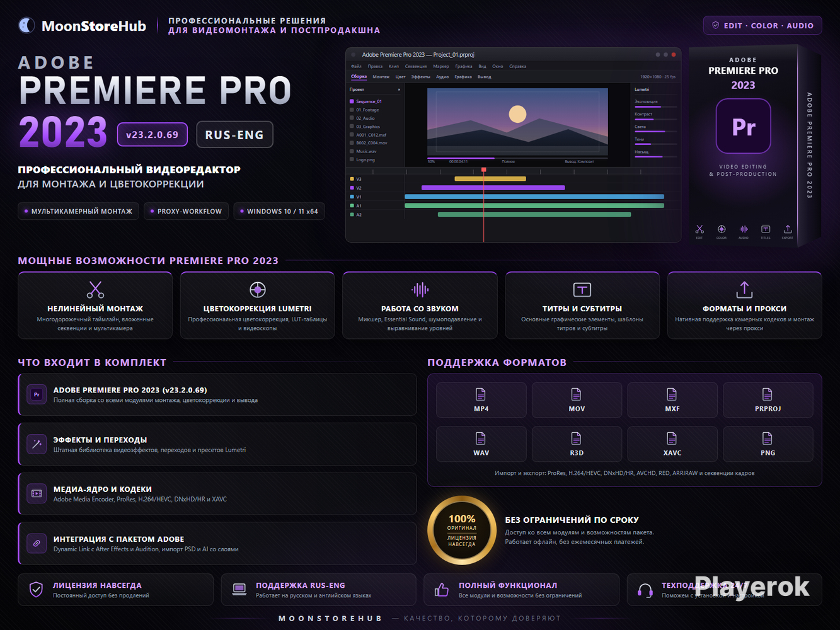Click the magic wand icon beside Эффекты и переходы

[x=37, y=444]
